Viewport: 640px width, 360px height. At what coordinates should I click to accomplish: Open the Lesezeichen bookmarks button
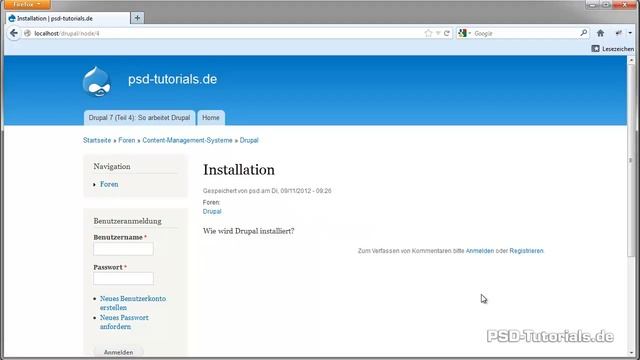[x=613, y=49]
